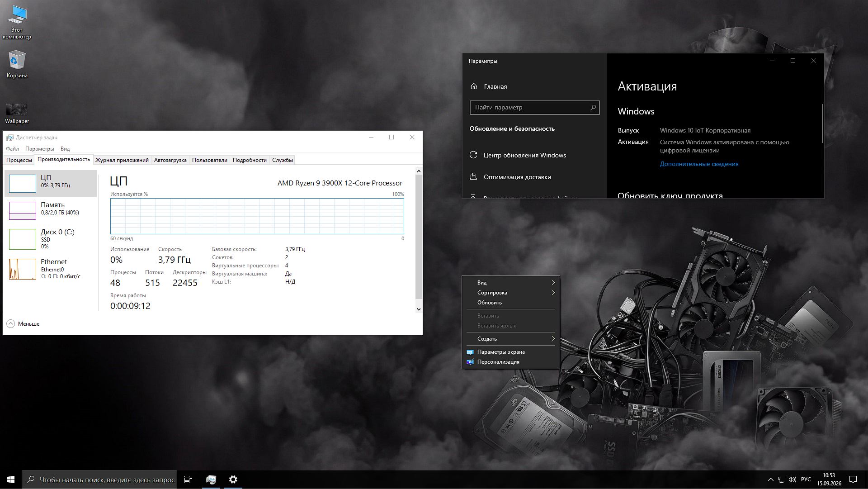Switch to the Users tab

210,160
